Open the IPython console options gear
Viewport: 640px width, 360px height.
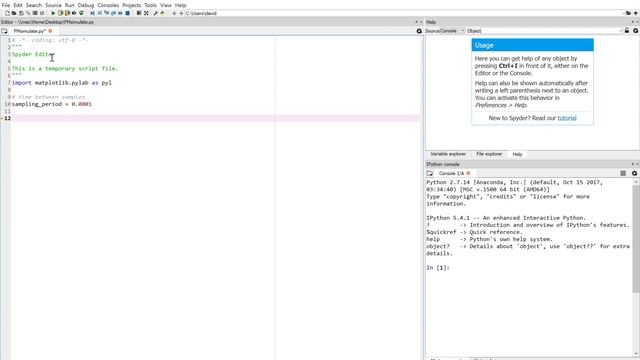pos(634,173)
